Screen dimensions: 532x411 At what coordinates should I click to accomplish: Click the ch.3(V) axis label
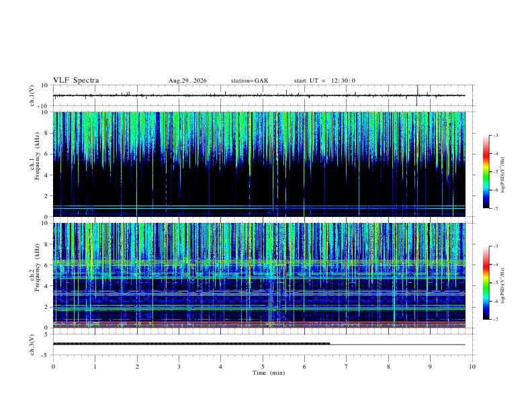(x=32, y=345)
